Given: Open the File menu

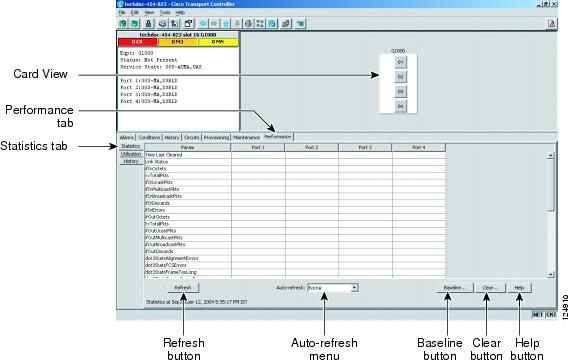Looking at the screenshot, I should tap(122, 12).
